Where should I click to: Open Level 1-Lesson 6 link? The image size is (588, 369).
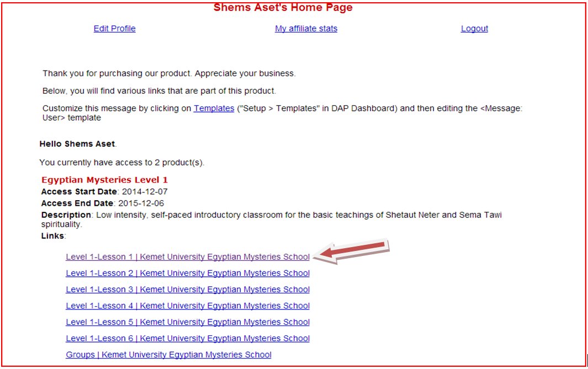[x=188, y=338]
